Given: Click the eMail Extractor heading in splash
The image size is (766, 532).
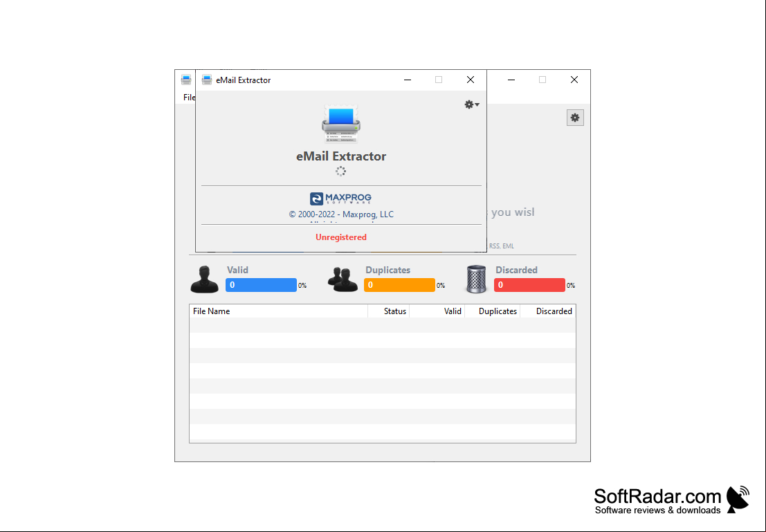Looking at the screenshot, I should 341,156.
